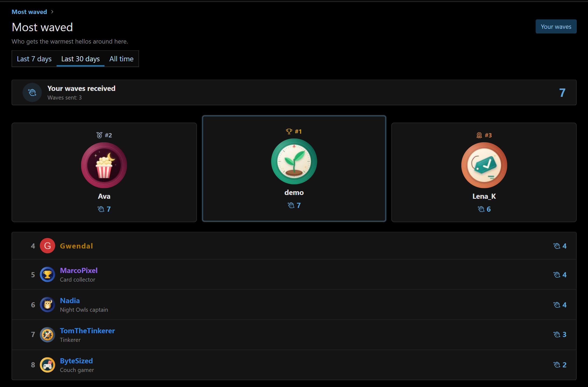Click Nadia's owl avatar
Image resolution: width=588 pixels, height=387 pixels.
pyautogui.click(x=47, y=304)
